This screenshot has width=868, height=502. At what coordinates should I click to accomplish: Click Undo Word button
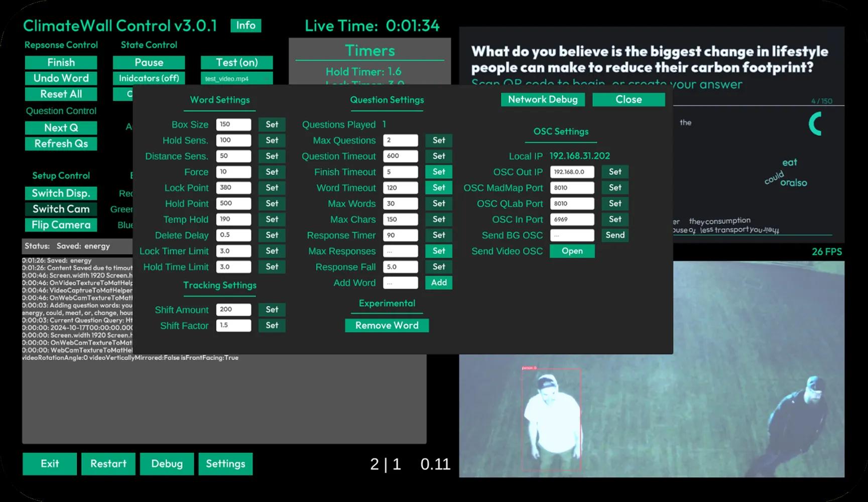[x=61, y=78]
